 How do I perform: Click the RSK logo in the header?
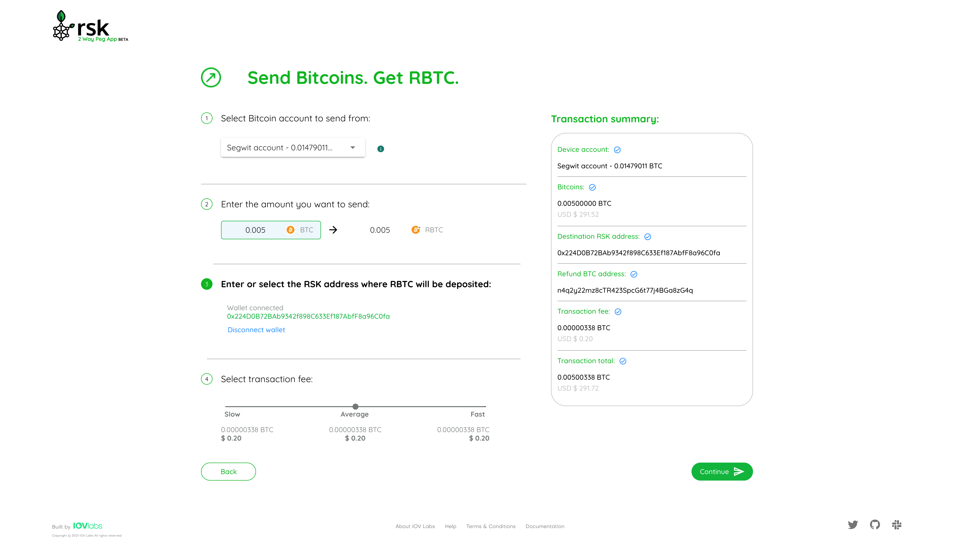click(90, 26)
